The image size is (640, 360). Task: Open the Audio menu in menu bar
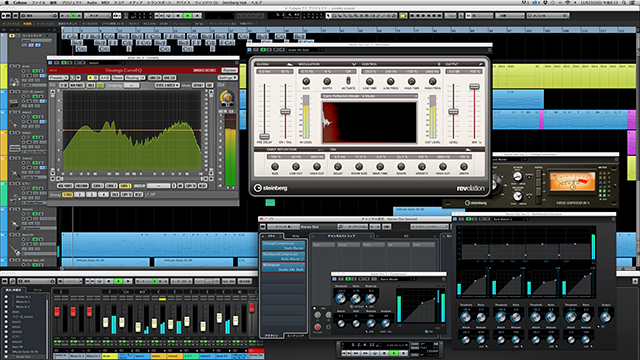91,2
